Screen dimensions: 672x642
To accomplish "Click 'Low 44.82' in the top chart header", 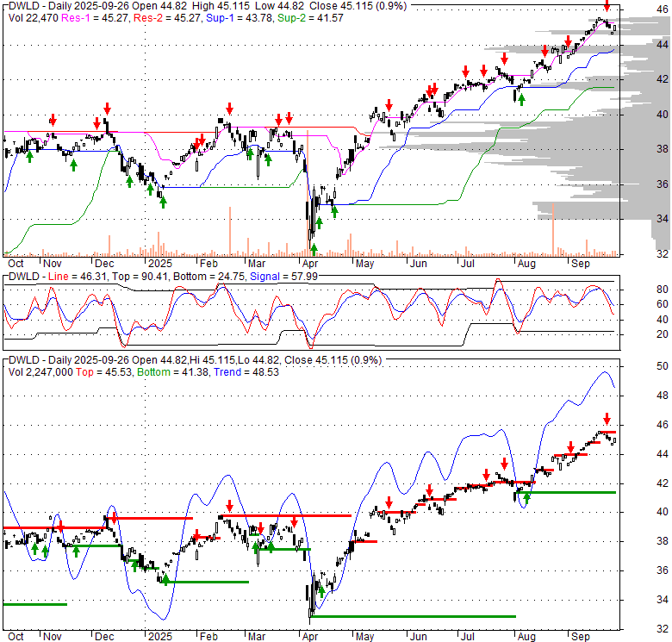I will 279,6.
